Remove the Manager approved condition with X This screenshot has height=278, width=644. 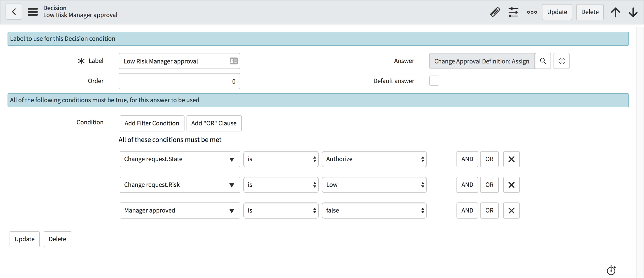coord(511,210)
